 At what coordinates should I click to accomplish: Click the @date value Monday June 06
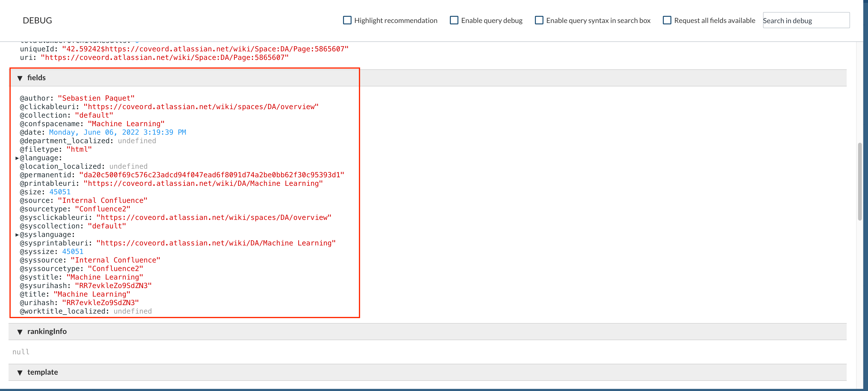click(x=118, y=132)
